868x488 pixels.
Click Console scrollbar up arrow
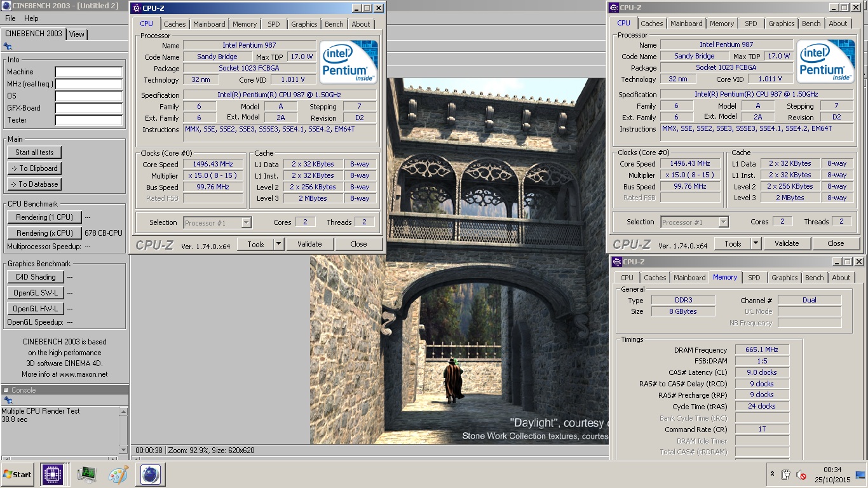123,412
